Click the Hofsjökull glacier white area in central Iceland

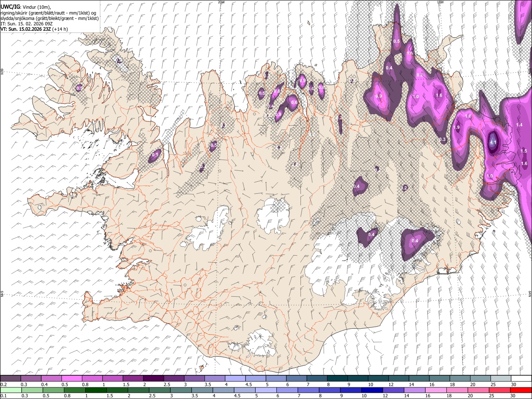click(x=272, y=215)
